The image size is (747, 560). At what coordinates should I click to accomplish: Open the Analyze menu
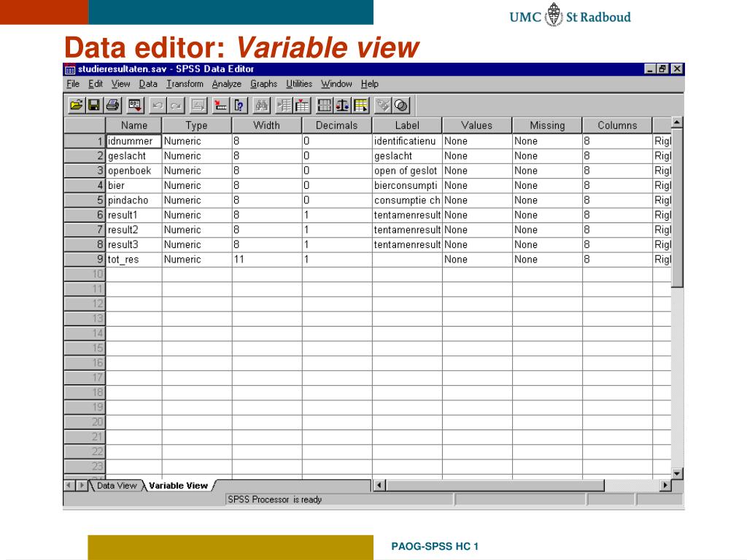pyautogui.click(x=226, y=84)
